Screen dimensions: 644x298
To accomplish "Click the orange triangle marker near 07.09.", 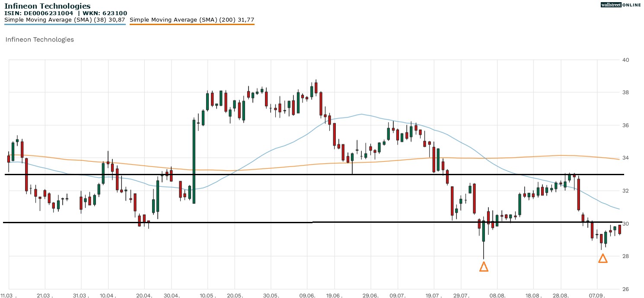I will (x=603, y=259).
